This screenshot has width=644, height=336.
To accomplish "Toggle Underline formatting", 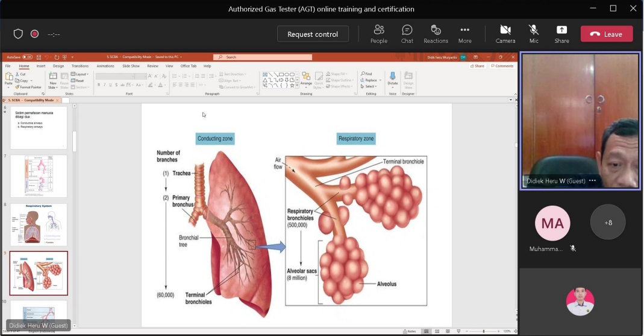I will tap(110, 84).
